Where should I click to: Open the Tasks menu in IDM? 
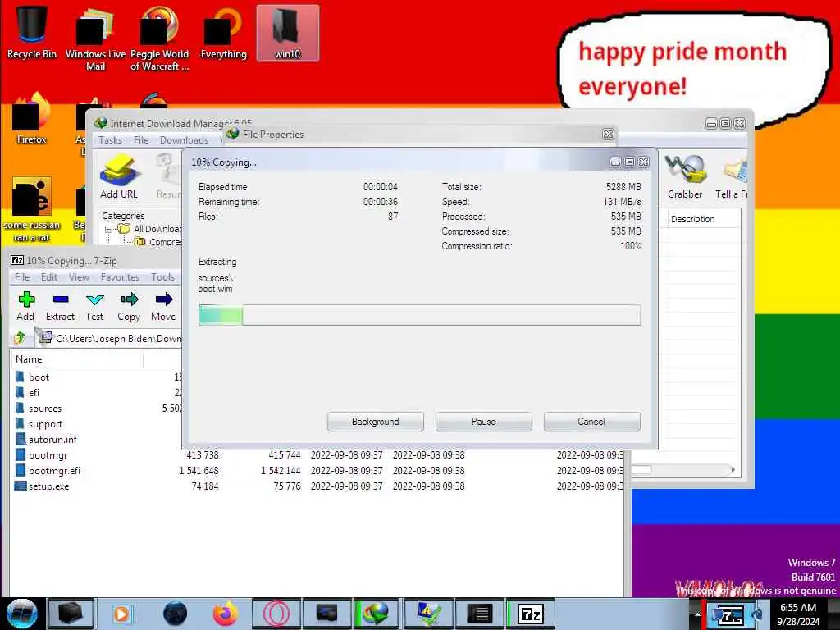(x=111, y=139)
